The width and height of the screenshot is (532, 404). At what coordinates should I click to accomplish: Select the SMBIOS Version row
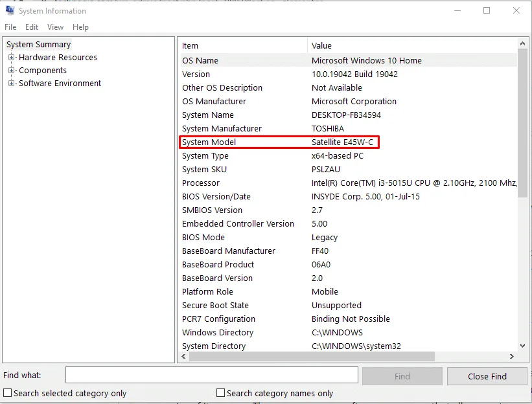[349, 210]
